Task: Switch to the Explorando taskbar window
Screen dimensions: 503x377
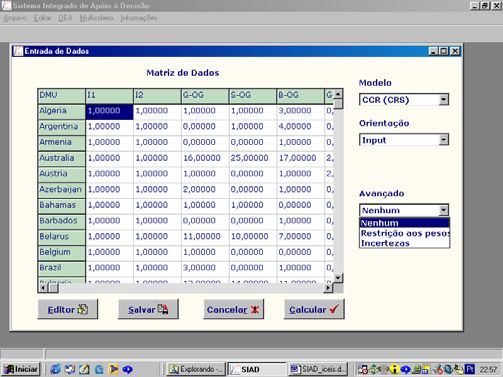Action: point(196,369)
